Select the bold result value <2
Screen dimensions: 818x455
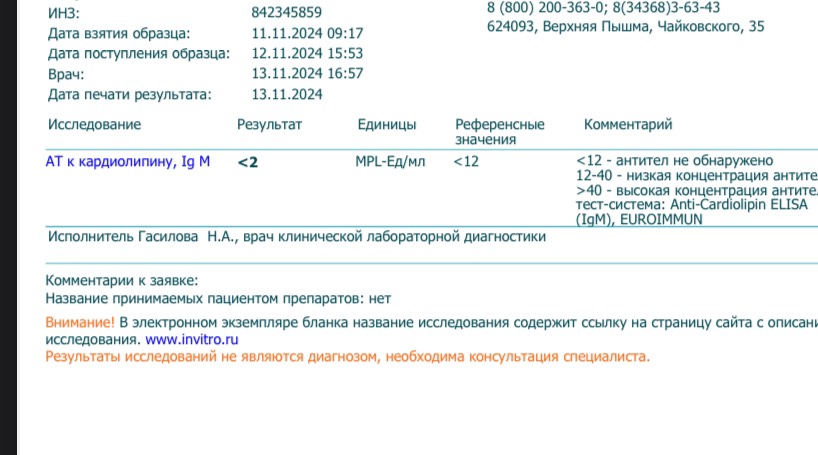click(x=248, y=162)
